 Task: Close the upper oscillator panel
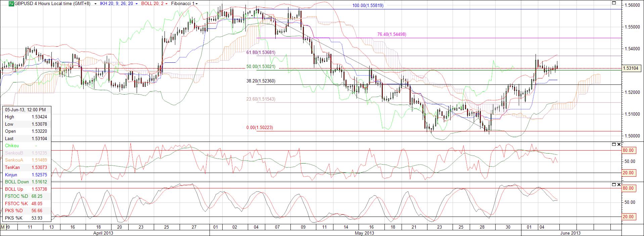(x=619, y=144)
